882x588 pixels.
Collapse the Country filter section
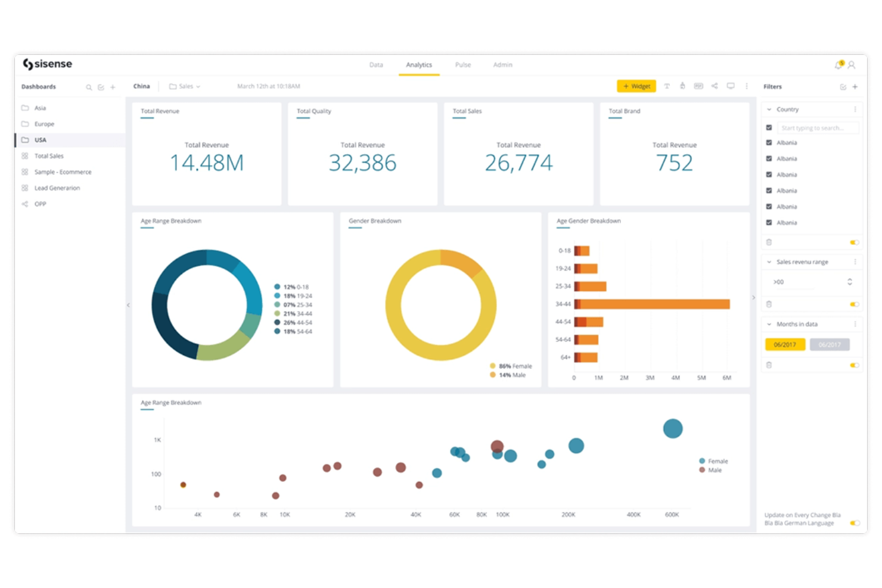pos(768,109)
